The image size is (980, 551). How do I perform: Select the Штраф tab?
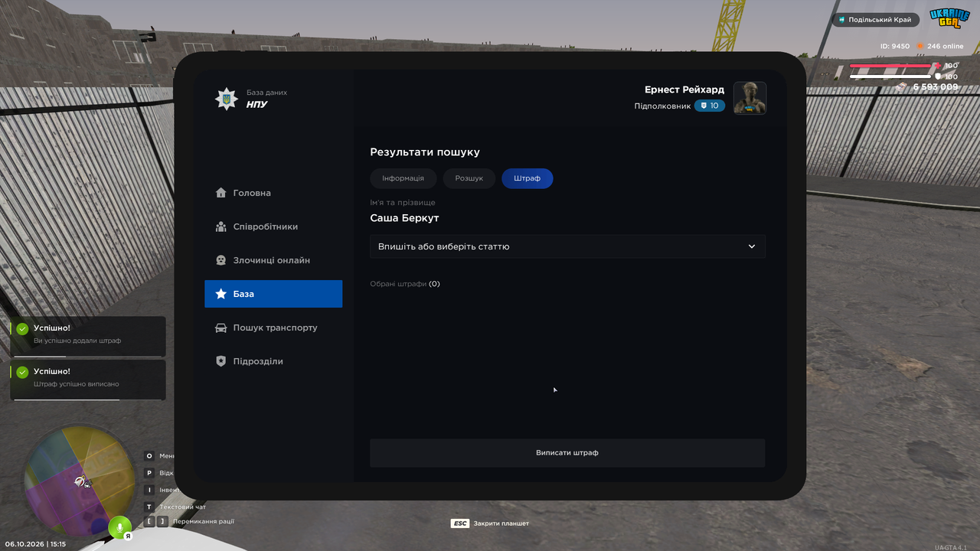[528, 178]
